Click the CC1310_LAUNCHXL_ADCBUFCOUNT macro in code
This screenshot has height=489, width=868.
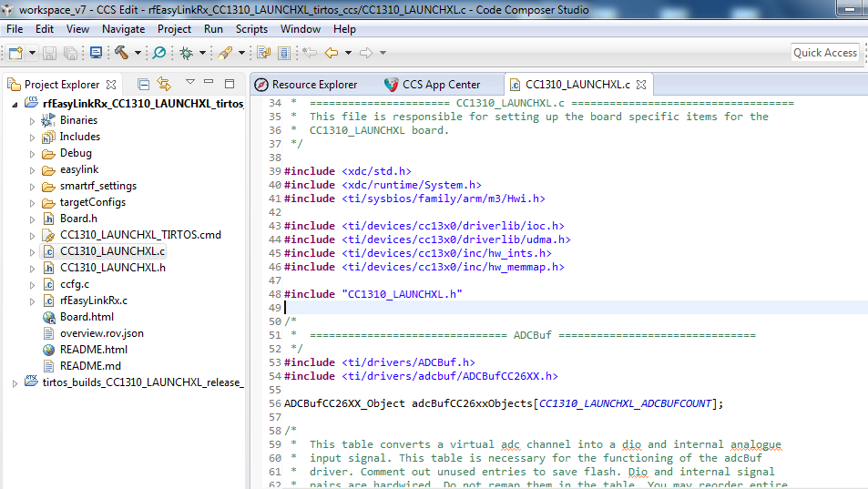[x=625, y=403]
